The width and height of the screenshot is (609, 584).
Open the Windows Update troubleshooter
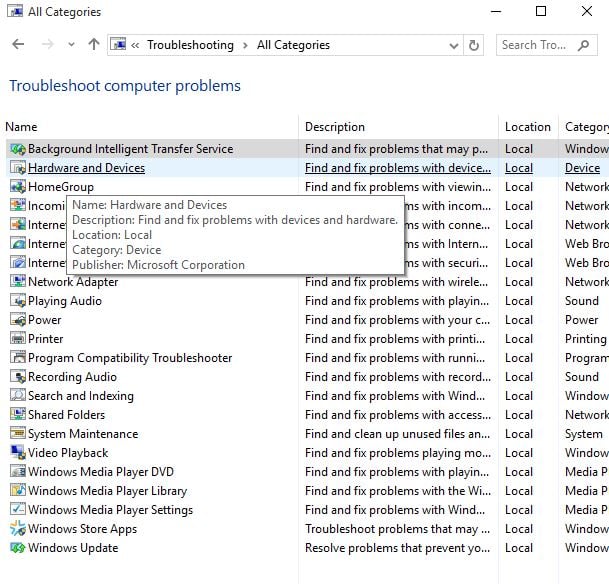coord(73,548)
